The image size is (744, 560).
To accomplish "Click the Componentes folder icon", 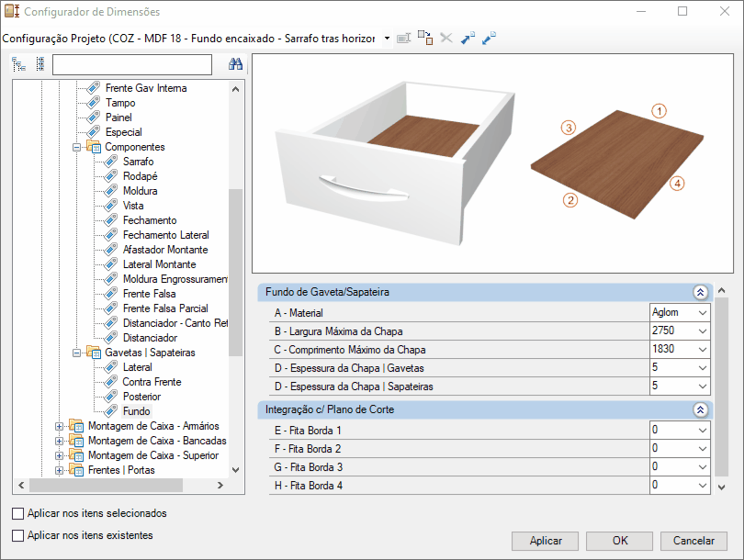I will [x=94, y=147].
